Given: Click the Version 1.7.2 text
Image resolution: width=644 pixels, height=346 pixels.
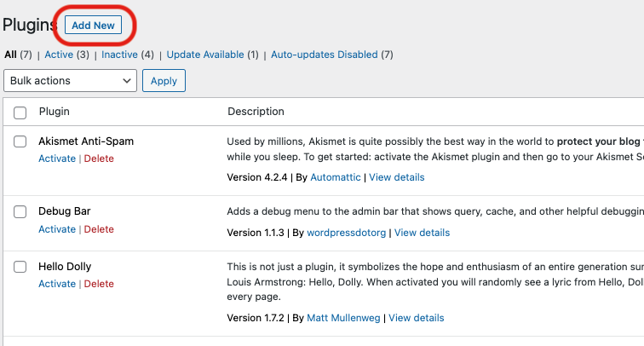Looking at the screenshot, I should [256, 318].
